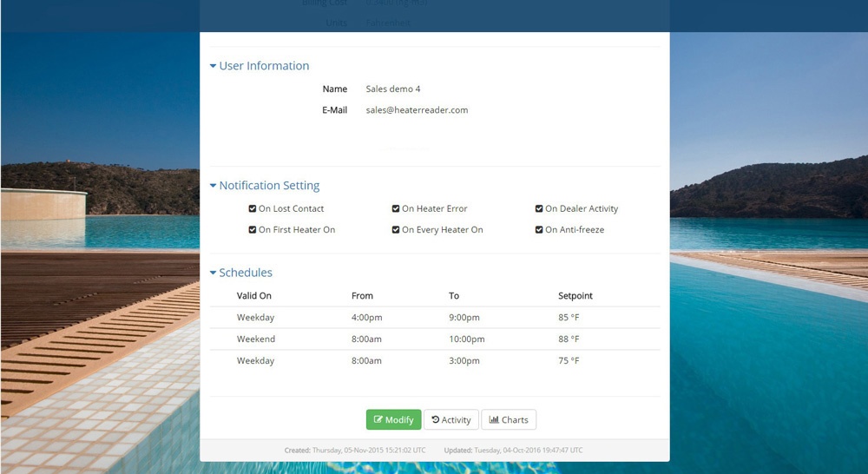Select the Weekday 75 °F schedule row
Image resolution: width=868 pixels, height=474 pixels.
point(434,361)
